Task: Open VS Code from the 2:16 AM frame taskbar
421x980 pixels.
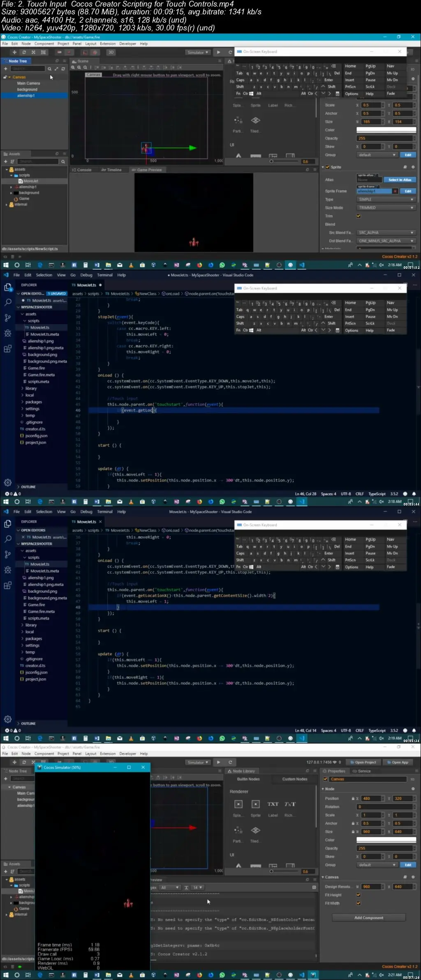Action: [302, 265]
